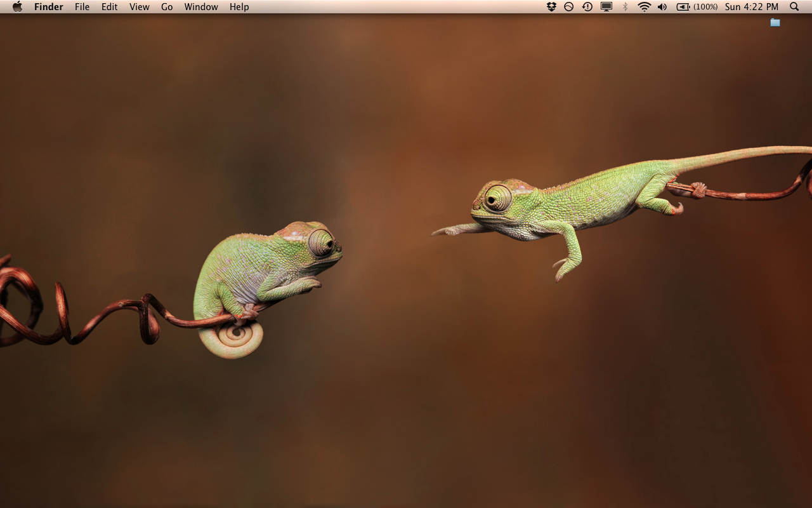Viewport: 812px width, 508px height.
Task: Open the Wi-Fi status menu
Action: [645, 7]
